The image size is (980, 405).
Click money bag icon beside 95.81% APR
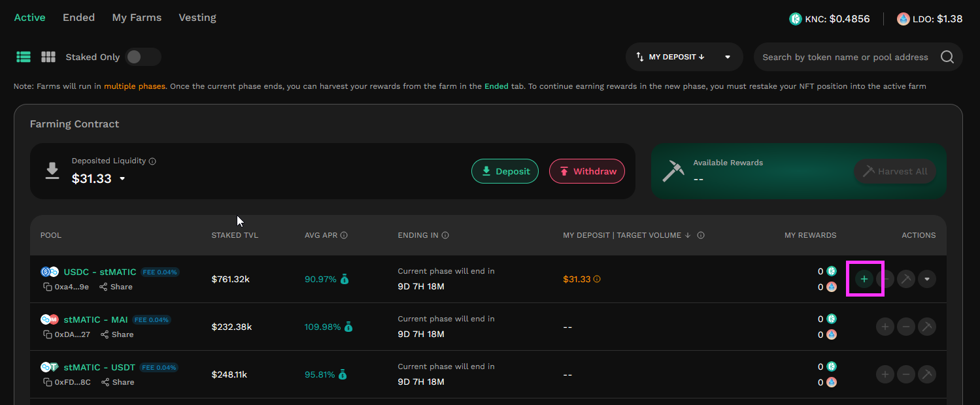(343, 375)
